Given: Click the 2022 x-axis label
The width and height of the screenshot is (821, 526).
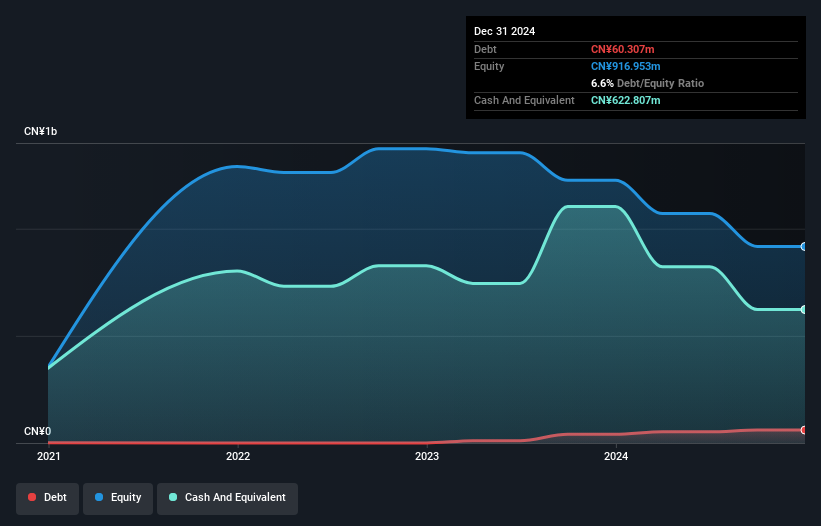Looking at the screenshot, I should 238,456.
